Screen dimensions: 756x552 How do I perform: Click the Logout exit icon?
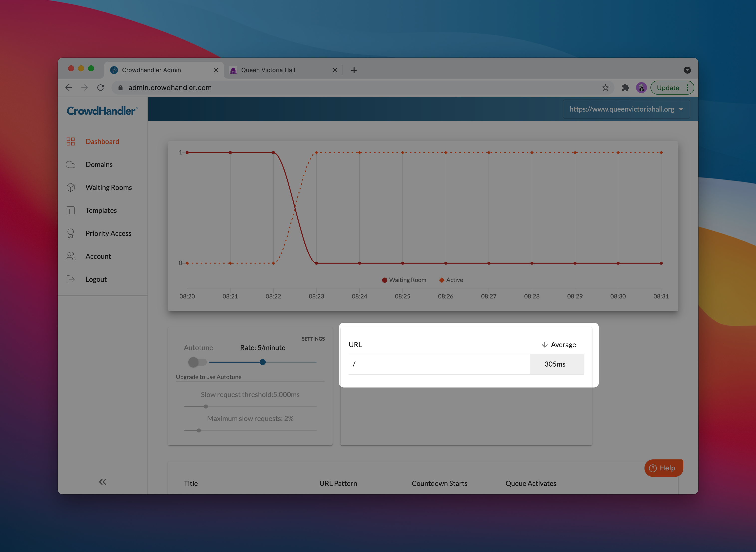click(71, 279)
